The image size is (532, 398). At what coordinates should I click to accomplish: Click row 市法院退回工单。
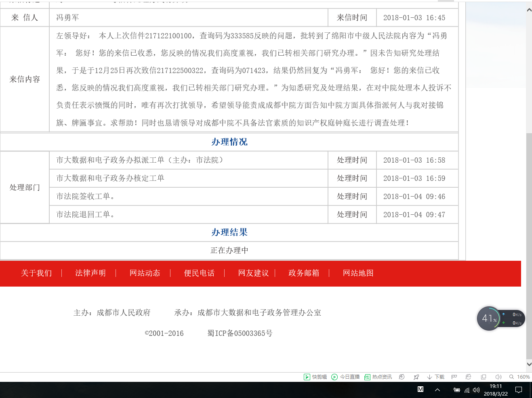(189, 215)
